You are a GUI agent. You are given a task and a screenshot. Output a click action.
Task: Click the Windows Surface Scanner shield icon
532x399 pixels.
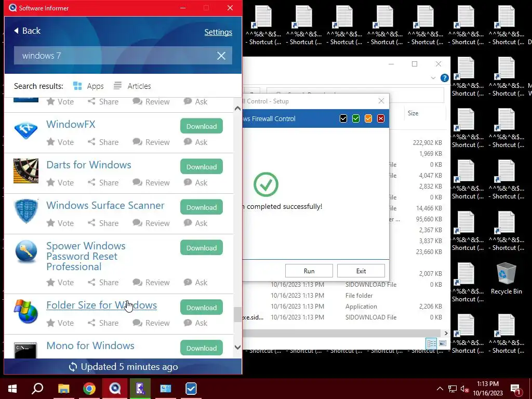click(26, 211)
